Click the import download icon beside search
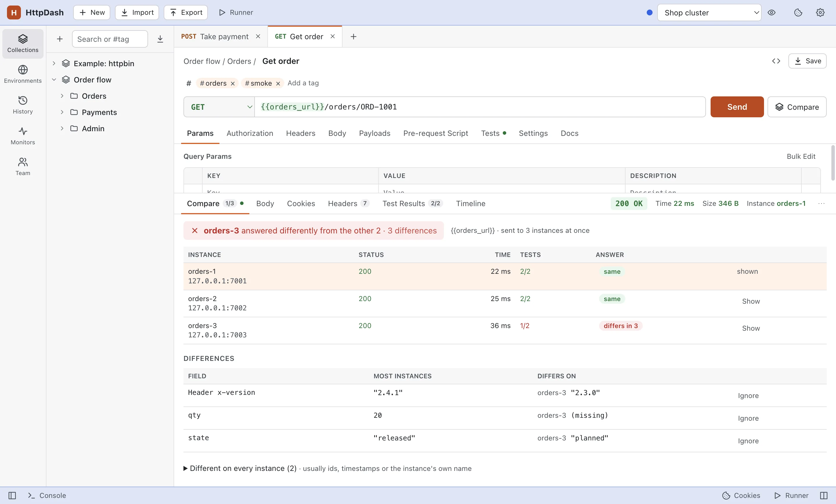 tap(160, 39)
